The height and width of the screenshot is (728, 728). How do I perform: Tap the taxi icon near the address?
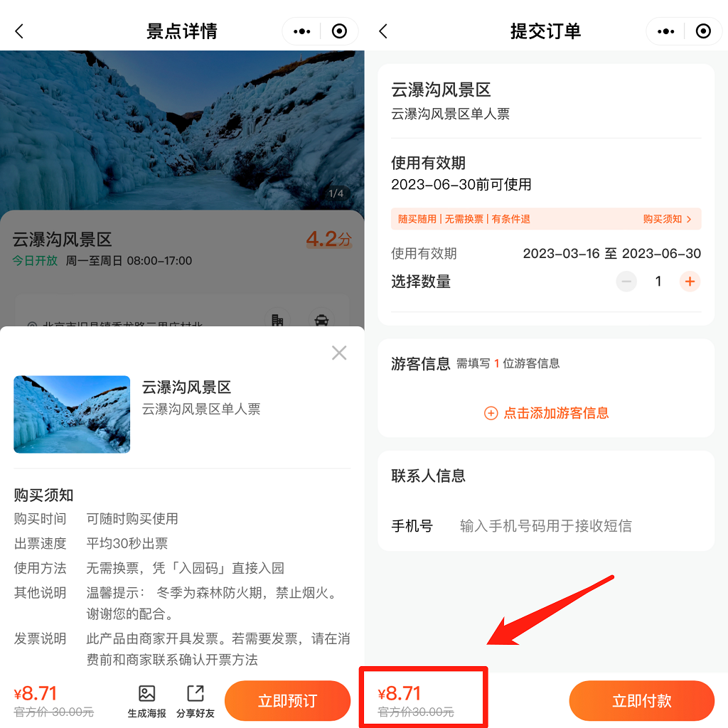(321, 320)
